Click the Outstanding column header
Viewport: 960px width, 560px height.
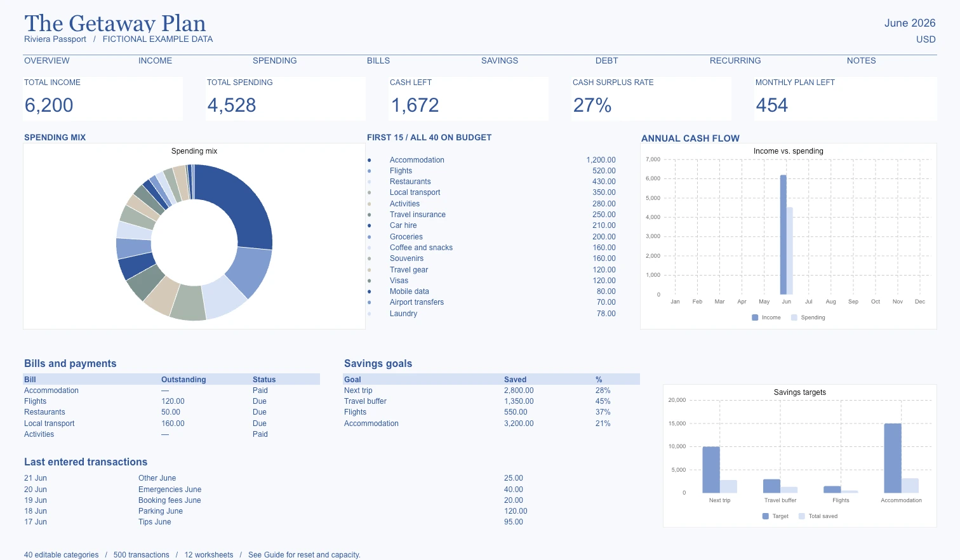pos(183,380)
